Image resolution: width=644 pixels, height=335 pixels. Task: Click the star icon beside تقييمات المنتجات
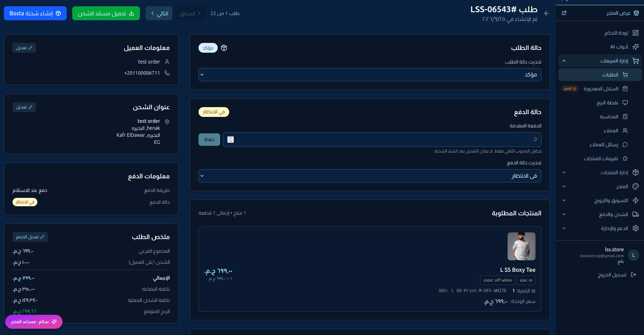point(625,158)
